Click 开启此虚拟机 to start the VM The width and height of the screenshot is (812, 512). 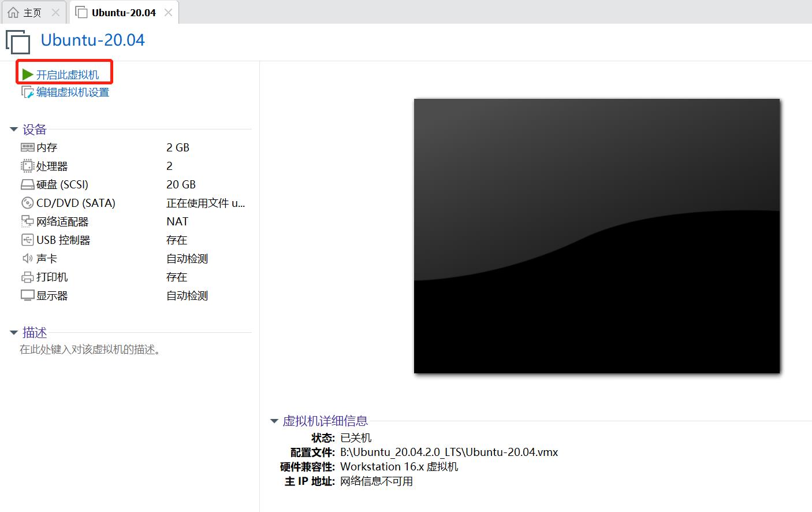68,75
